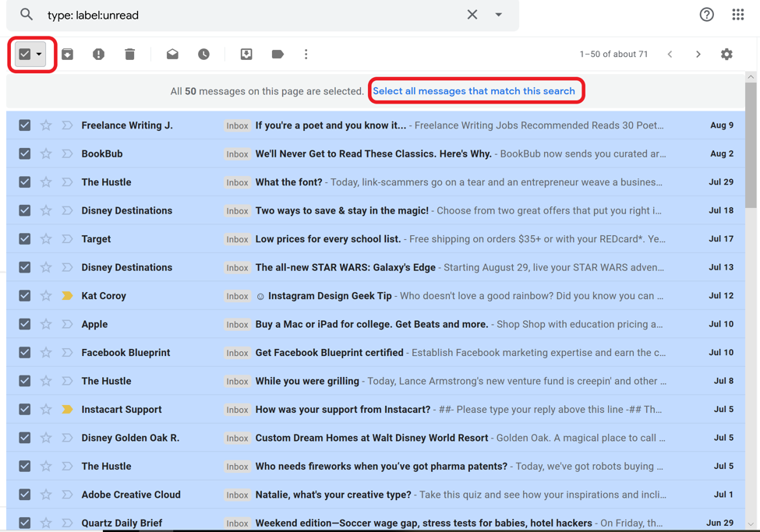Open the settings gear
Image resolution: width=760 pixels, height=532 pixels.
(x=726, y=55)
